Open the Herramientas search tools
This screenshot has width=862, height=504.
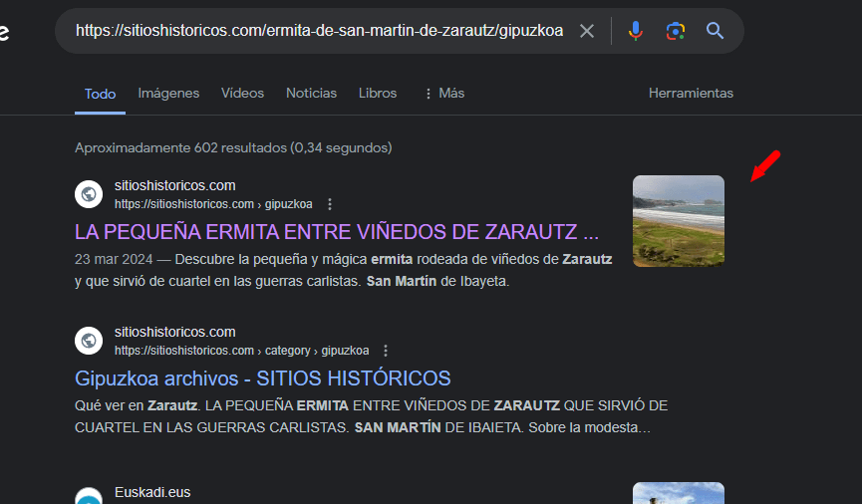pos(691,93)
